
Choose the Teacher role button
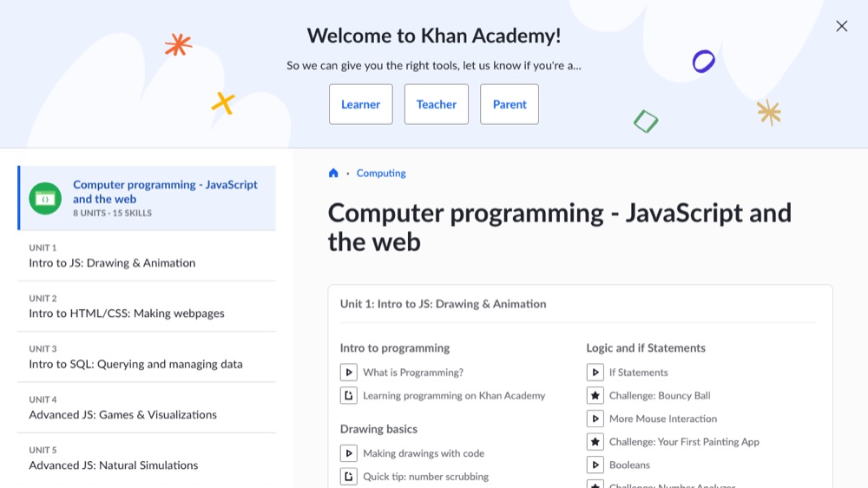pos(437,104)
